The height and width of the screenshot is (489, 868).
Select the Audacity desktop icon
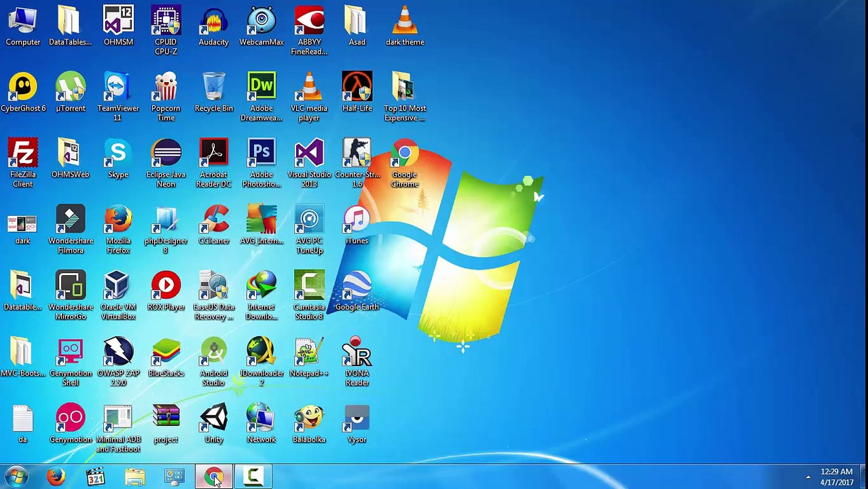[213, 26]
